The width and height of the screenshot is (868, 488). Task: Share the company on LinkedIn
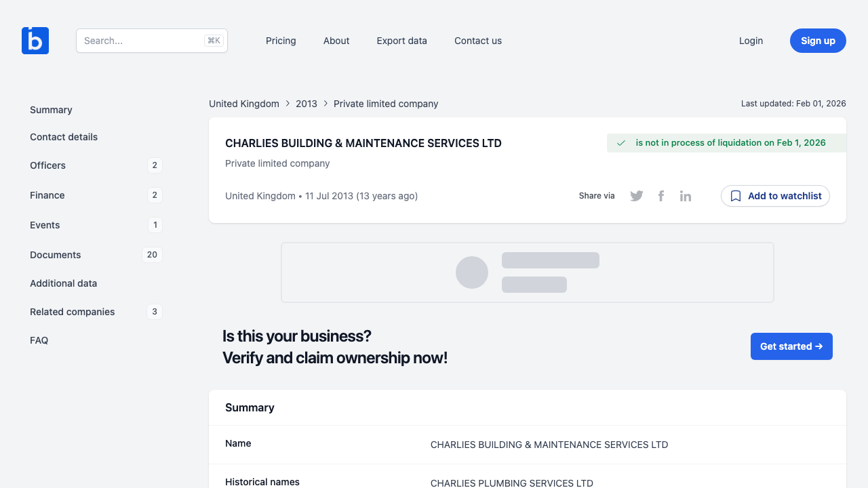(x=685, y=195)
